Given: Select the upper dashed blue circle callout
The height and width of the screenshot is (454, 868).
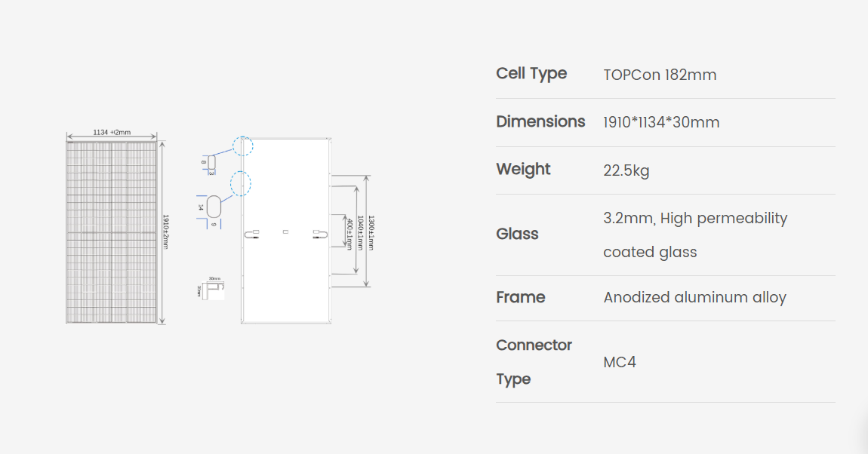Looking at the screenshot, I should pyautogui.click(x=242, y=146).
